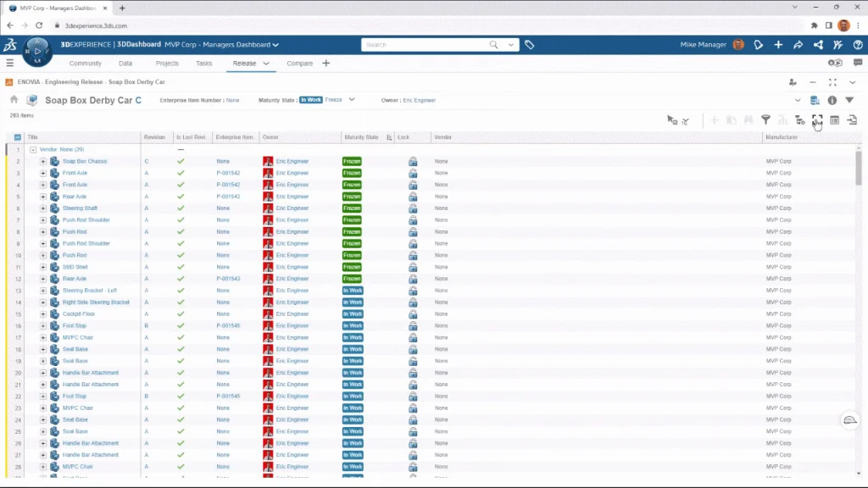
Task: Click the Freeze link next to In Work
Action: [x=333, y=100]
